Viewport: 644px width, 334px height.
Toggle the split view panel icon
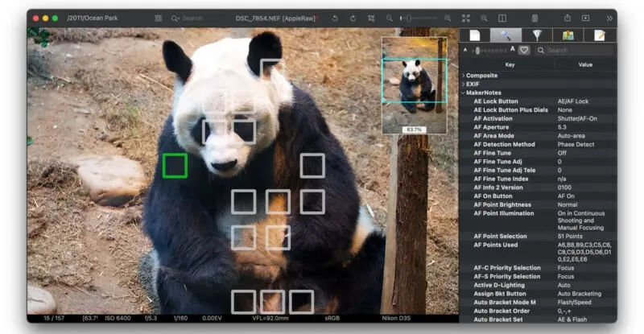(x=502, y=18)
